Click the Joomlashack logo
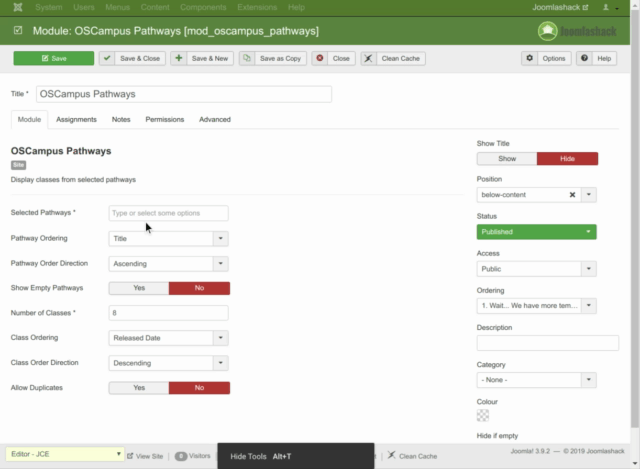This screenshot has height=469, width=640. pyautogui.click(x=577, y=31)
